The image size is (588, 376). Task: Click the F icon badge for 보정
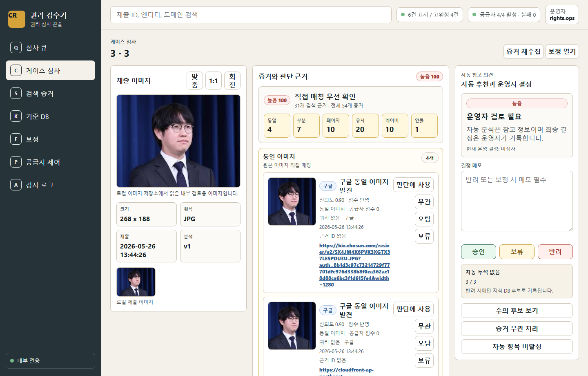(x=16, y=139)
